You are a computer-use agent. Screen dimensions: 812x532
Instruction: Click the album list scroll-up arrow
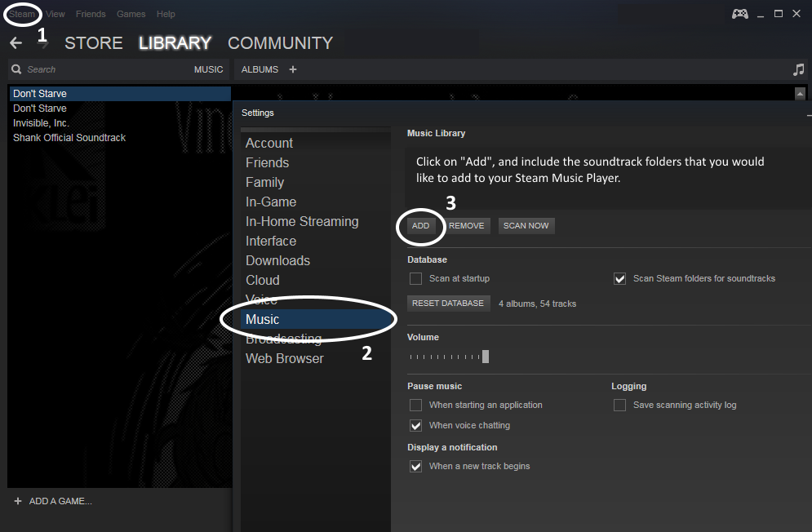click(800, 94)
